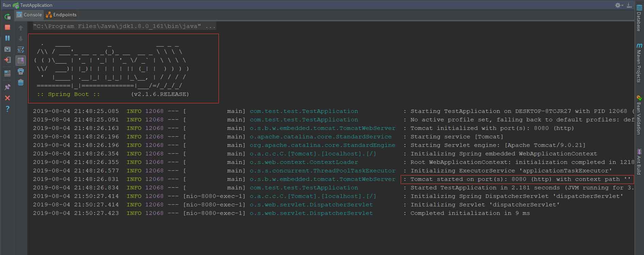Open the Ant Build side panel
This screenshot has width=644, height=255.
point(639,161)
